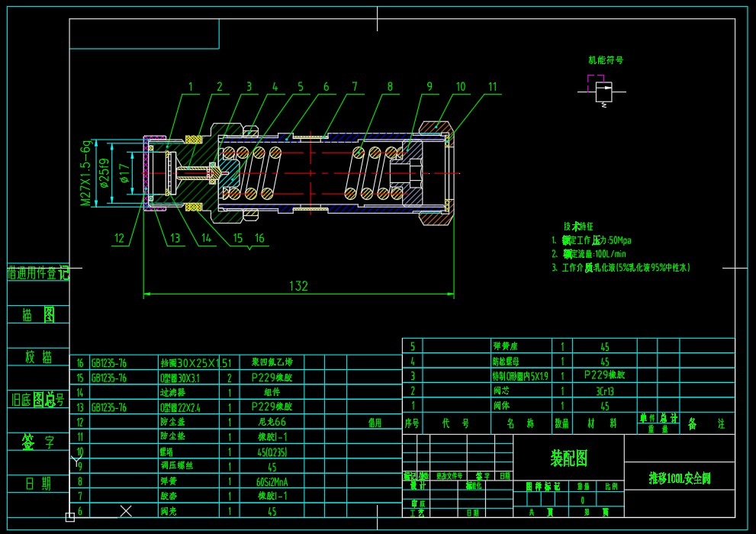Click balloon 12 at lower left
The image size is (756, 534).
pyautogui.click(x=118, y=237)
